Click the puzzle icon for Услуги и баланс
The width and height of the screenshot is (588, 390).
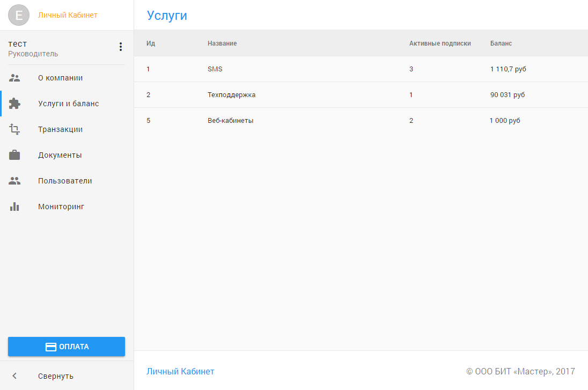click(14, 104)
